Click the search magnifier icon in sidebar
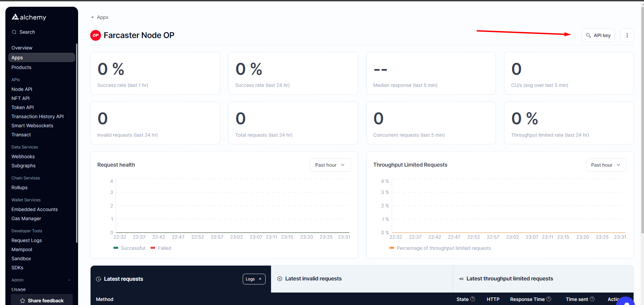 tap(14, 32)
